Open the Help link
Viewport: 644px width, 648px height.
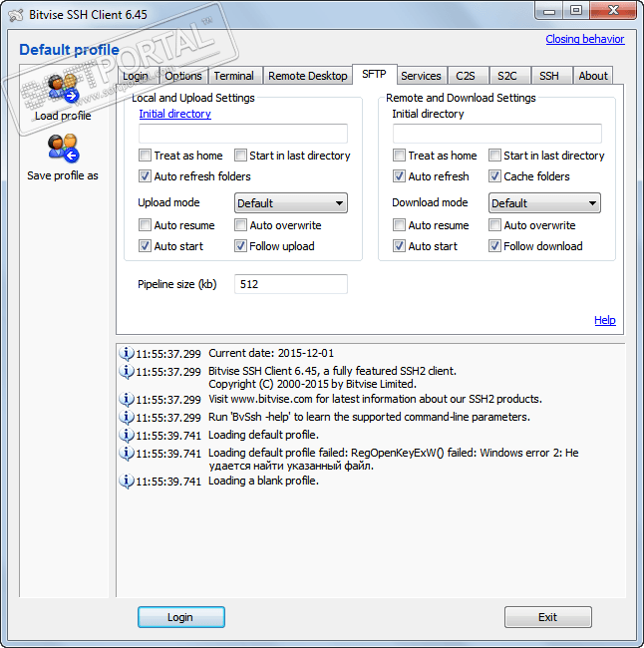click(x=605, y=320)
